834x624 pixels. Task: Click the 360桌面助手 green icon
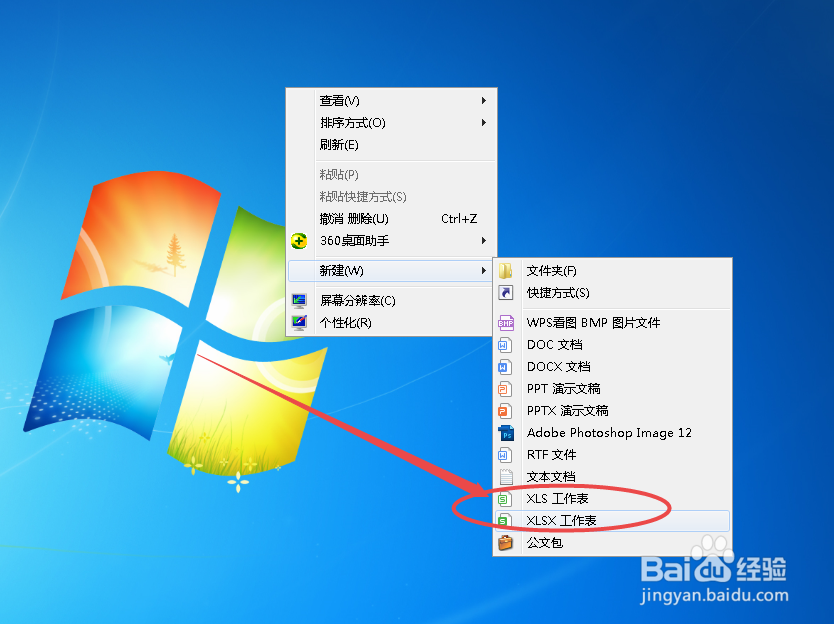[299, 241]
